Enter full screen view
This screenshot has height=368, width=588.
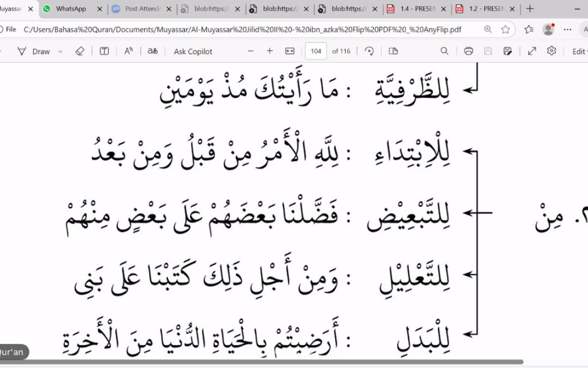[x=532, y=51]
